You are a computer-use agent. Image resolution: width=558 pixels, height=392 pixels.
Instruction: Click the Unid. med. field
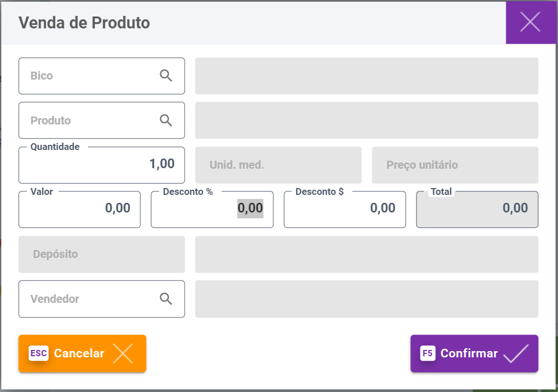point(278,165)
